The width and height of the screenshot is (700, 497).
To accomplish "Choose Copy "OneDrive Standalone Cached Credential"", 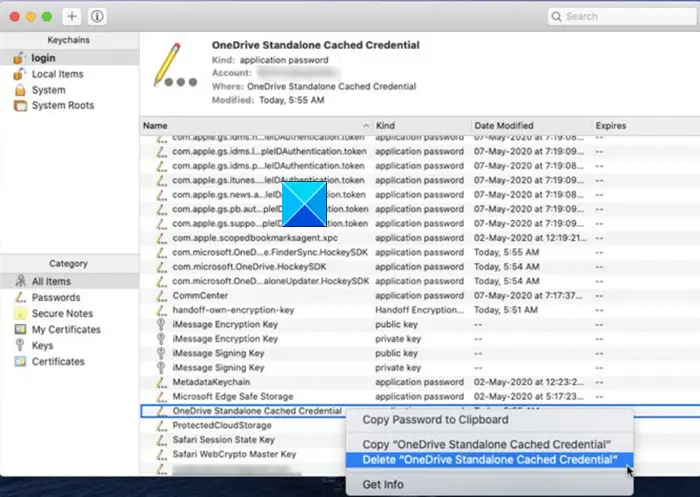I will pos(489,445).
